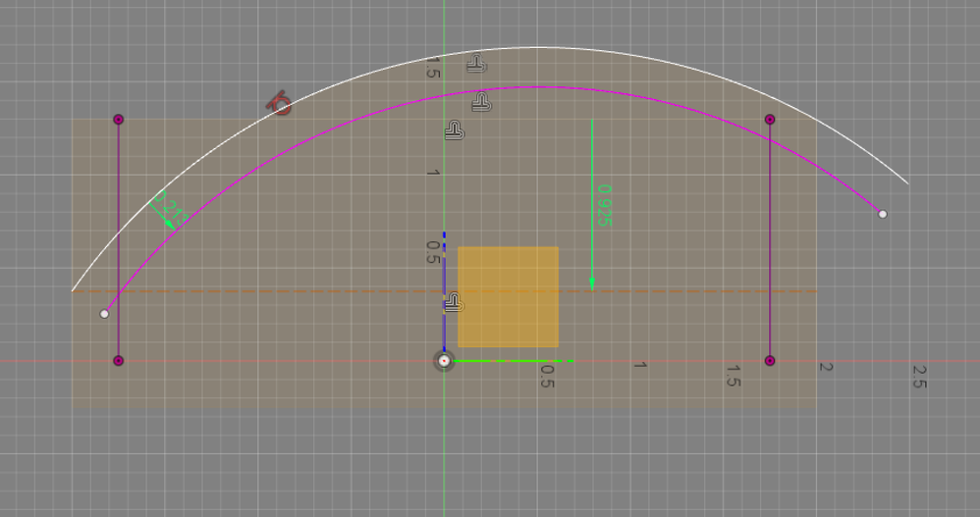
Task: Click constraint glyph just under the white outer arc
Action: tap(476, 64)
